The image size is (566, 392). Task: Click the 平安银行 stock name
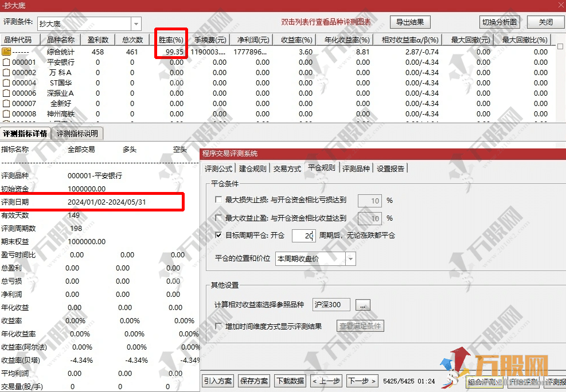point(61,62)
